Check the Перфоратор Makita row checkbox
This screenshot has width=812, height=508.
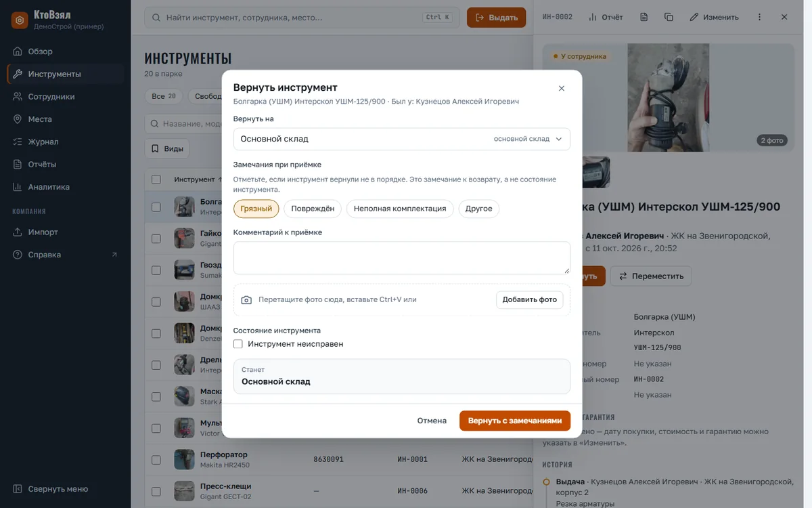(156, 460)
